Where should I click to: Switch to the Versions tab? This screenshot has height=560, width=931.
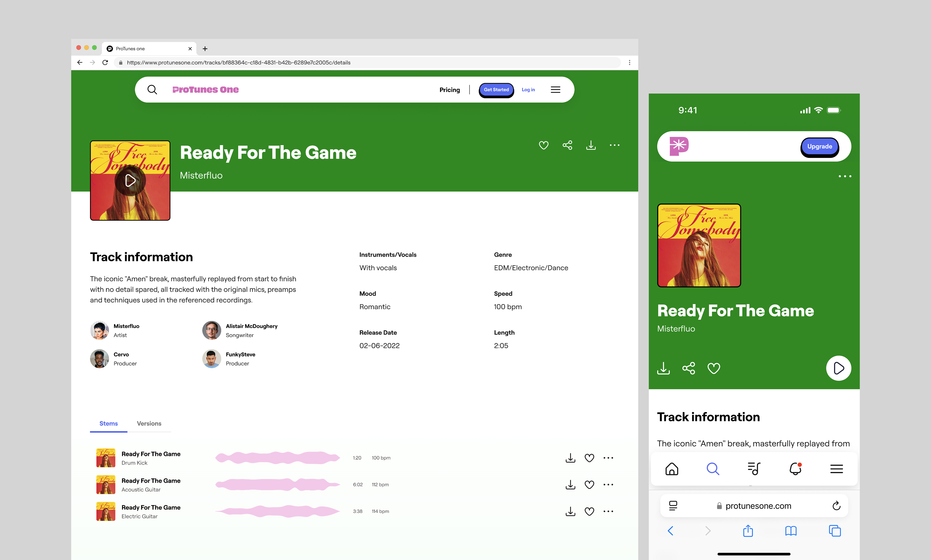coord(149,423)
